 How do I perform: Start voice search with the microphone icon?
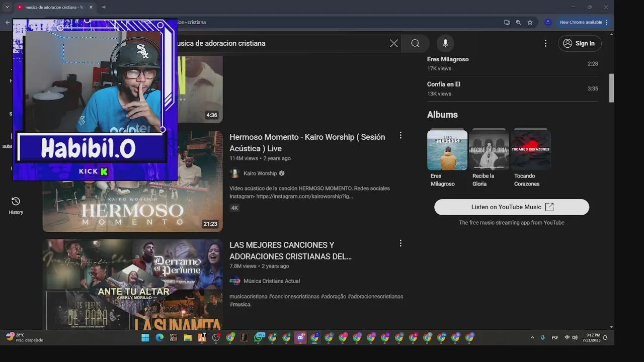point(445,43)
